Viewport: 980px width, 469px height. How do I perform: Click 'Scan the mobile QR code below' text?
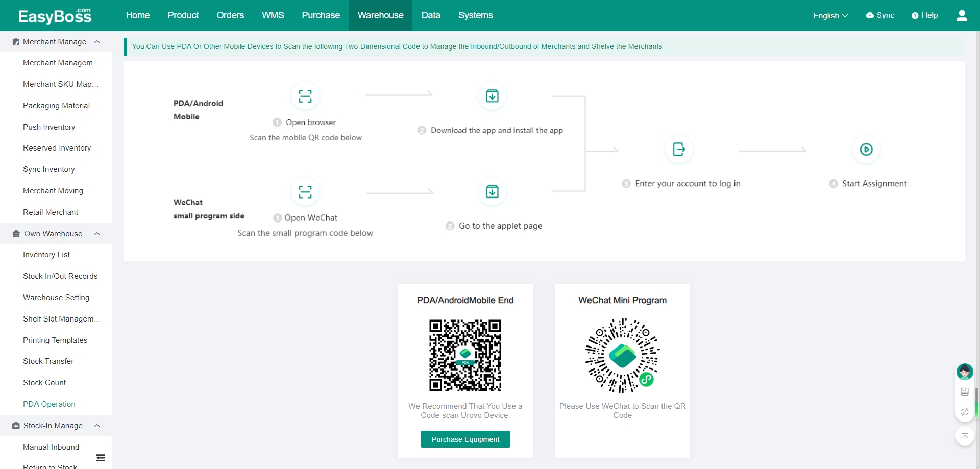(306, 138)
